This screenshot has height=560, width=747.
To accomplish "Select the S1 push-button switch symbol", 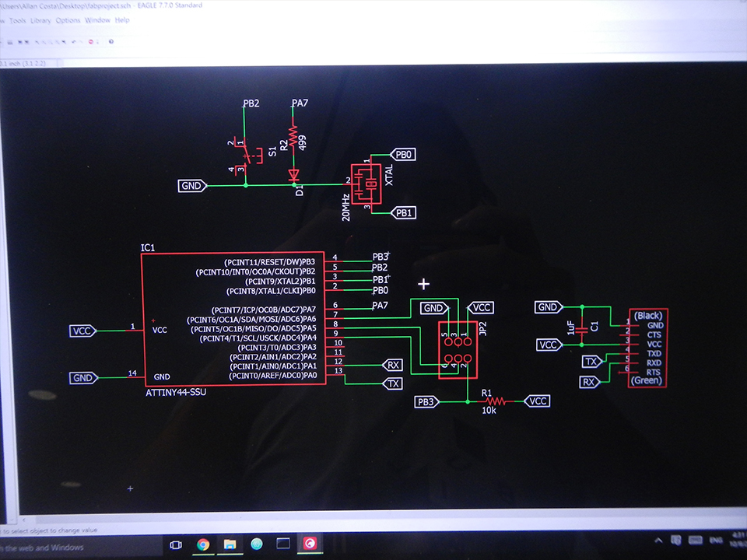I will (x=248, y=156).
